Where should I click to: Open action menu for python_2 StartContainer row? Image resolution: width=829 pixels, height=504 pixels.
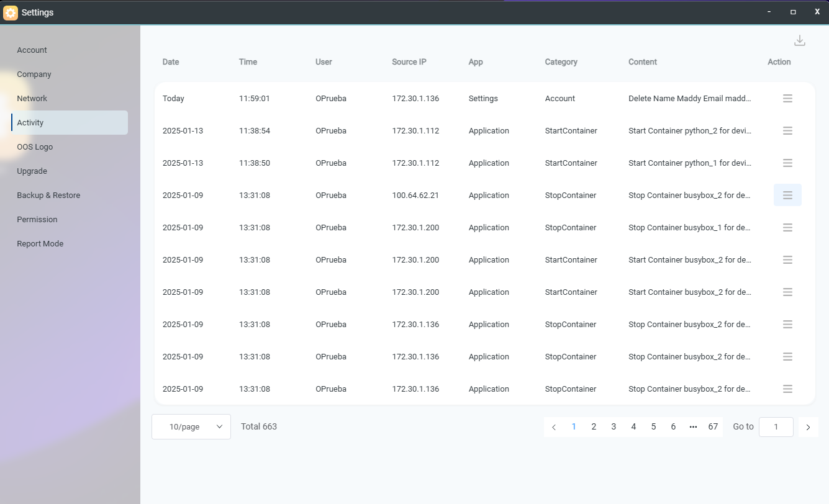click(787, 130)
